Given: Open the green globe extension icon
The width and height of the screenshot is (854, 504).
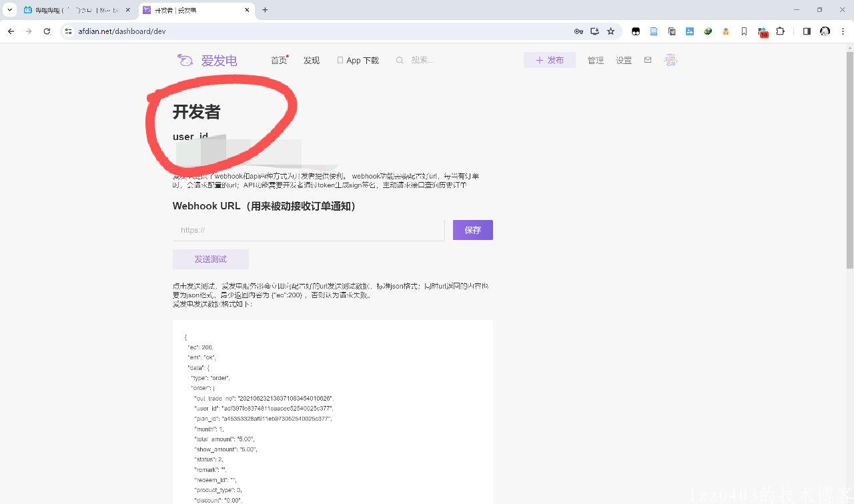Looking at the screenshot, I should click(x=708, y=31).
